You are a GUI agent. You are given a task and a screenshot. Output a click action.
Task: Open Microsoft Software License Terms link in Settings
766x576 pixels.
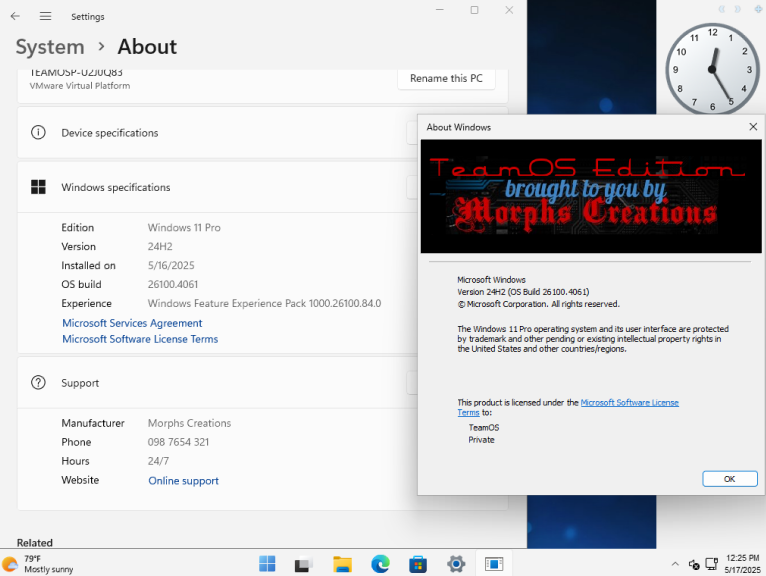coord(140,339)
